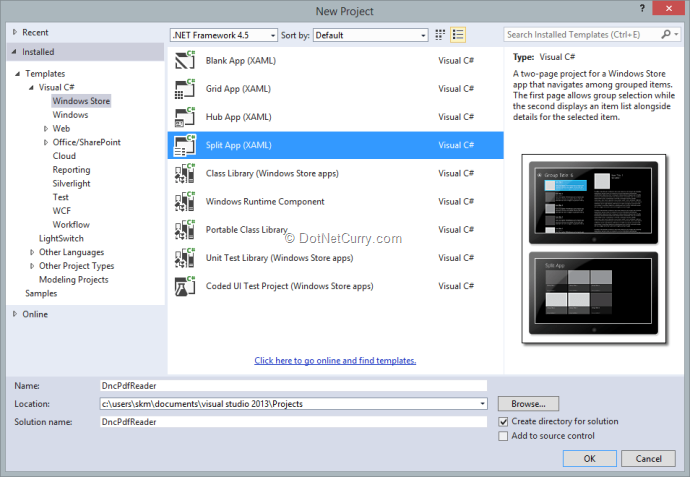Open the Location path dropdown arrow
The width and height of the screenshot is (690, 477).
pos(482,404)
